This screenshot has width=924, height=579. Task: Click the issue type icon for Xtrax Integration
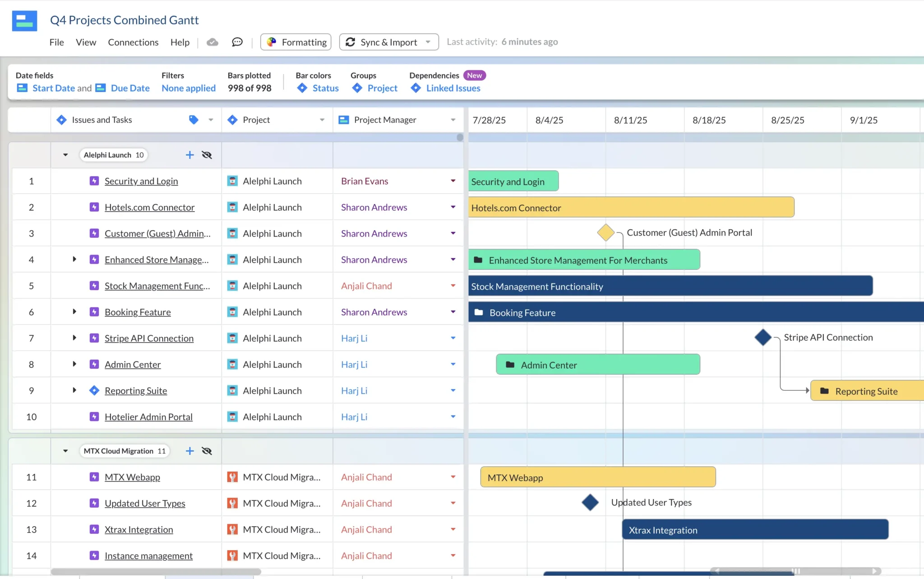(94, 529)
